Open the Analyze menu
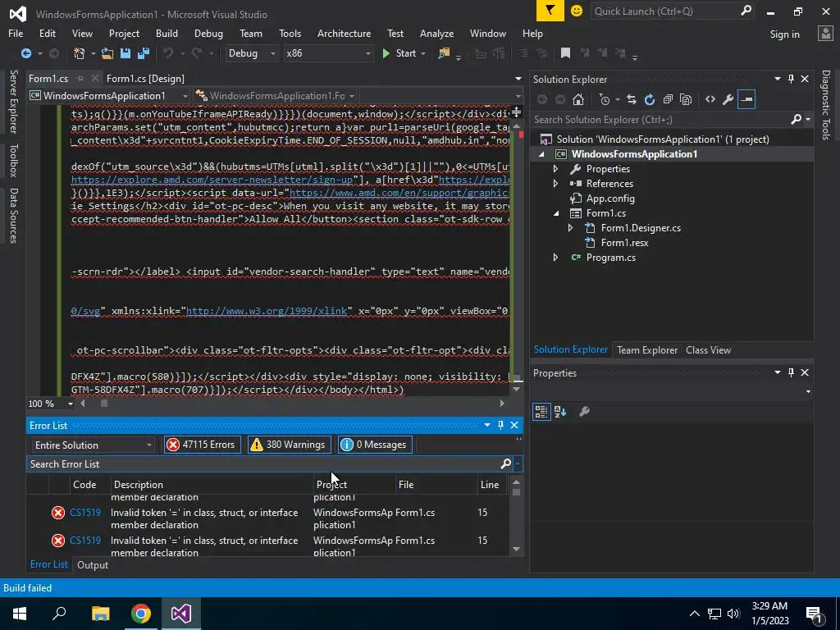Screen dimensions: 840x630 point(436,33)
